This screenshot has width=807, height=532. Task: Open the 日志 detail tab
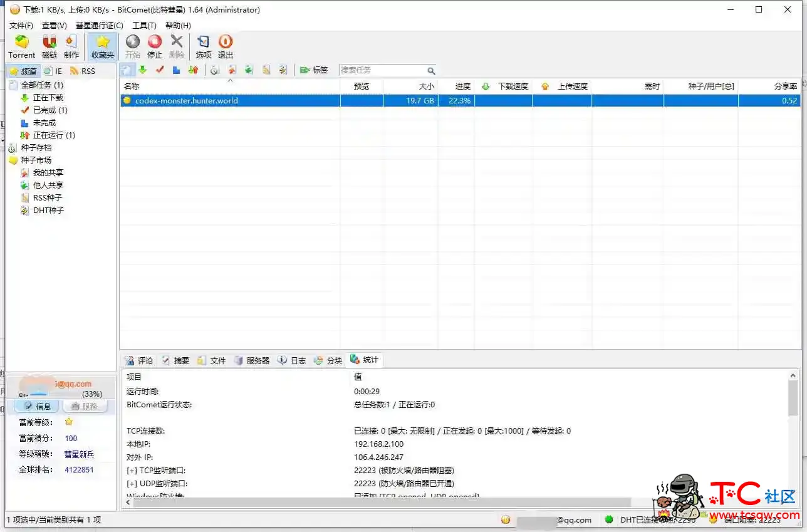pyautogui.click(x=292, y=360)
